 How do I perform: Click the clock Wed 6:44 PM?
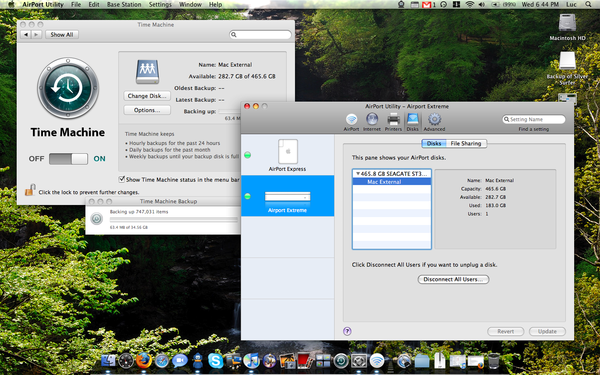[540, 5]
